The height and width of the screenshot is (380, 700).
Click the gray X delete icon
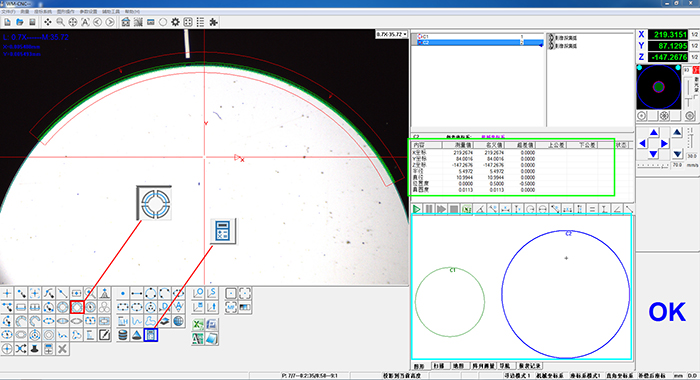point(62,349)
